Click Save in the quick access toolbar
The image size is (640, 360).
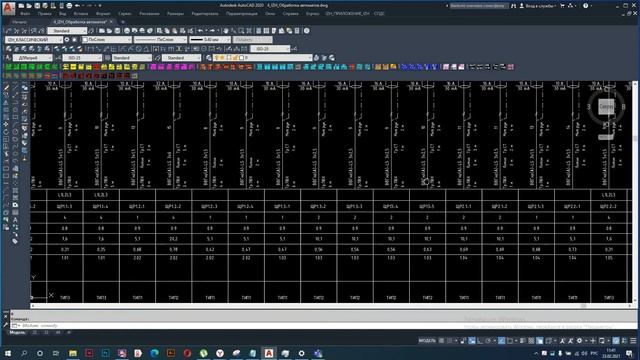[x=37, y=6]
